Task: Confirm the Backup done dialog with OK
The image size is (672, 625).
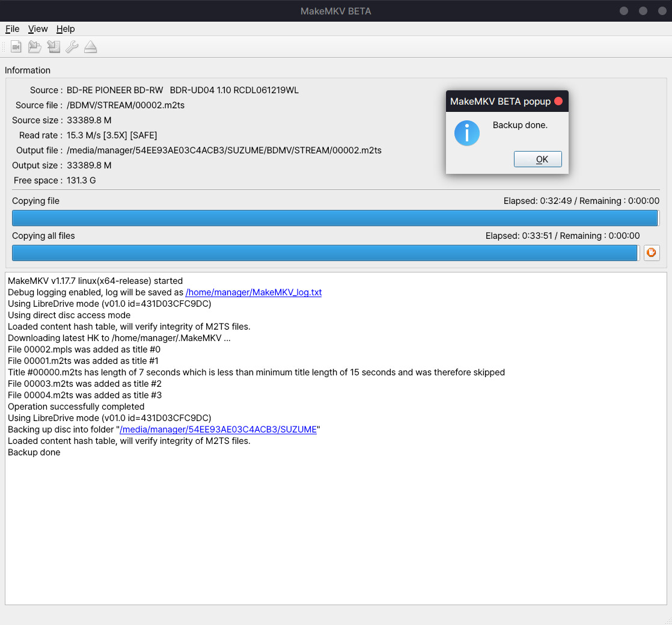Action: coord(538,159)
